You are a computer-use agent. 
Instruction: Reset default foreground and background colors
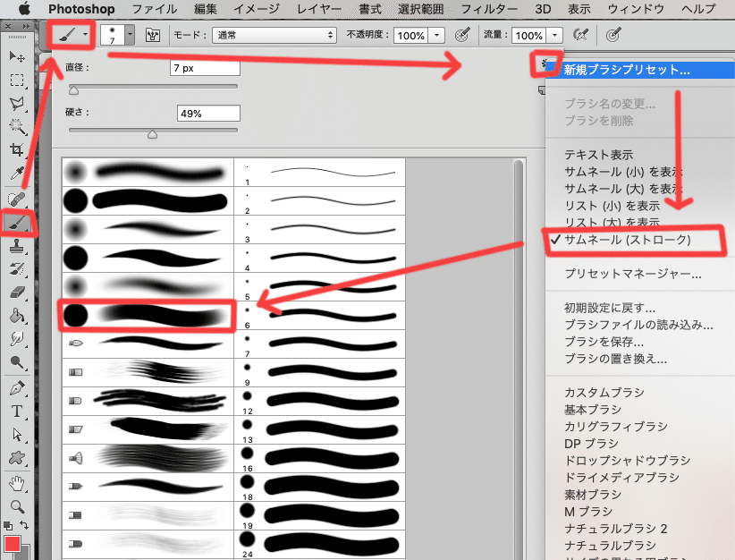pyautogui.click(x=8, y=526)
